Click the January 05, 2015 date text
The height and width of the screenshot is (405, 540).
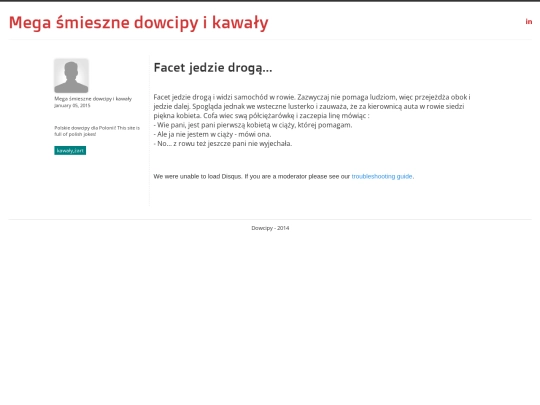[x=72, y=105]
